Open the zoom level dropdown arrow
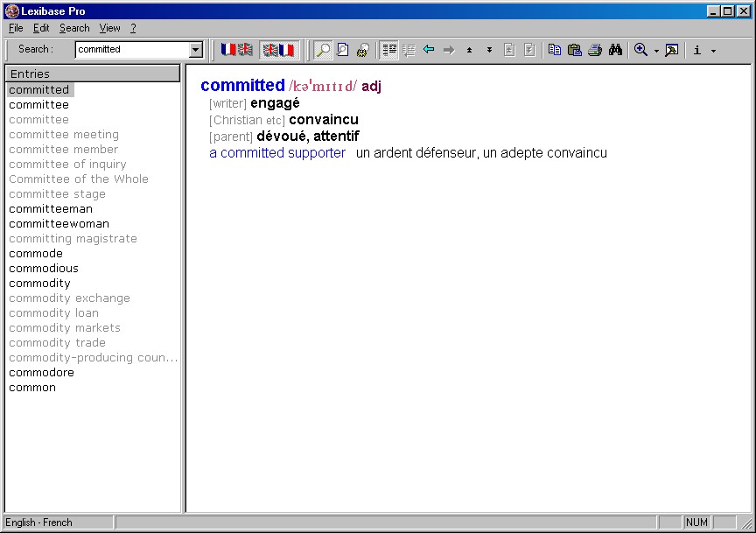This screenshot has width=756, height=533. (656, 50)
